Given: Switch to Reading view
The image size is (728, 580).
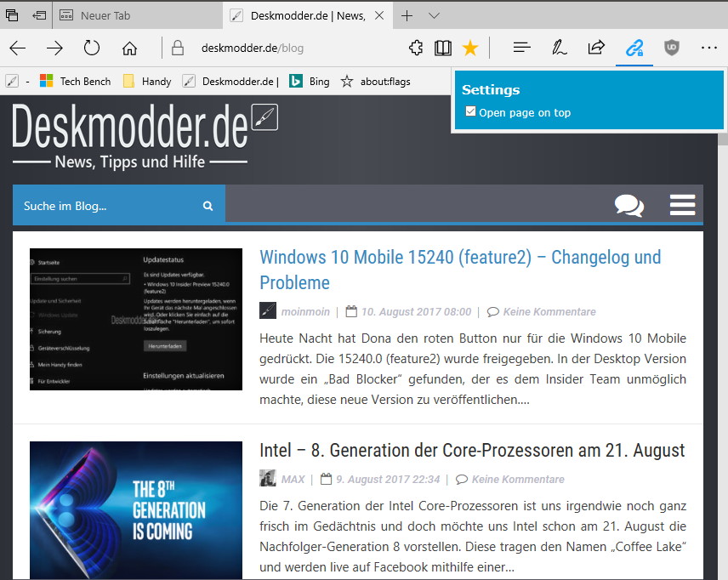Looking at the screenshot, I should pos(443,48).
